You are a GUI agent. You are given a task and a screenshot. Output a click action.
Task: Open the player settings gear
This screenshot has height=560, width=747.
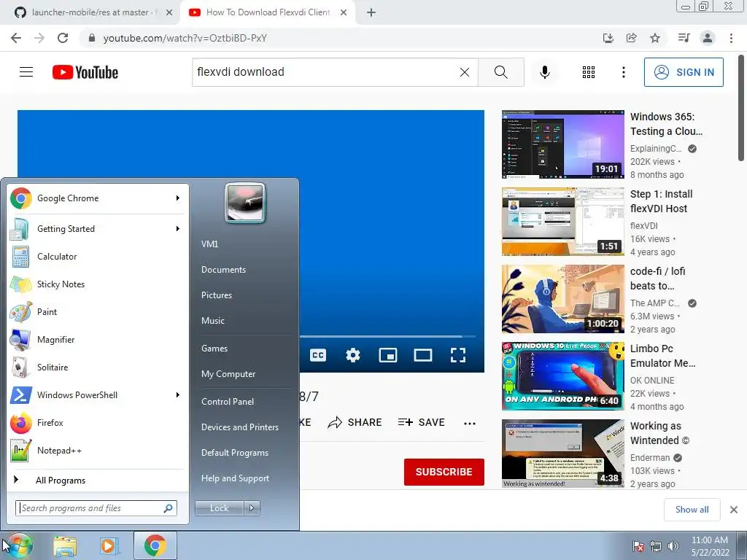coord(353,355)
